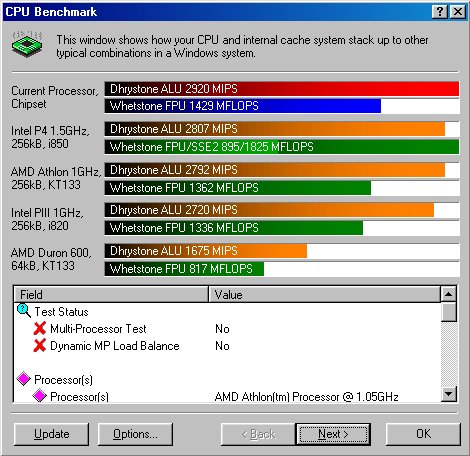
Task: Click the Help question mark button in title bar
Action: click(440, 12)
